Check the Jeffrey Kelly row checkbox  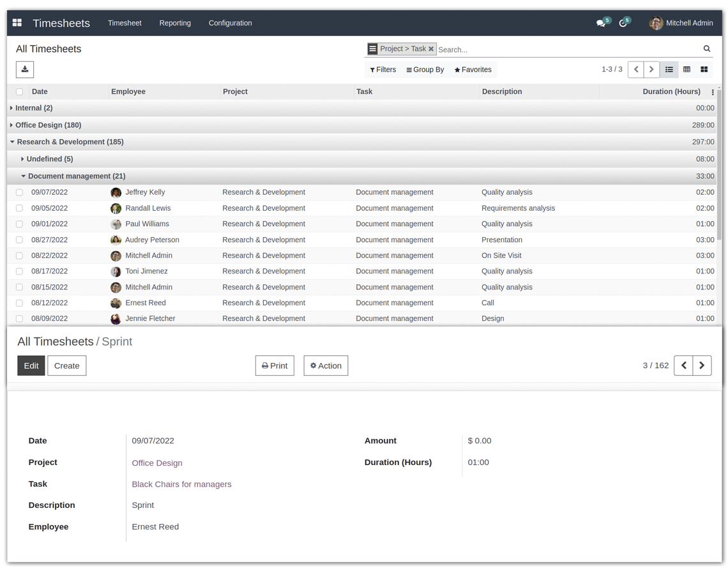pos(19,192)
